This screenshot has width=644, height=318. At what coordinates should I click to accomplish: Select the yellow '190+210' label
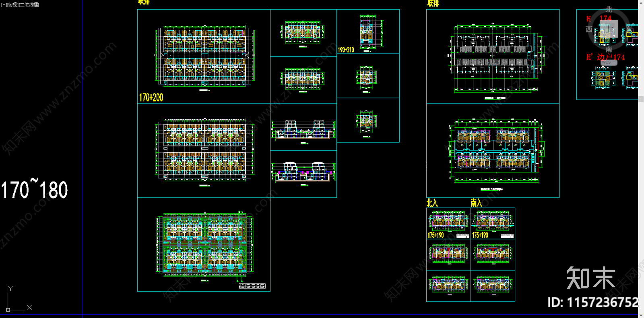point(346,50)
